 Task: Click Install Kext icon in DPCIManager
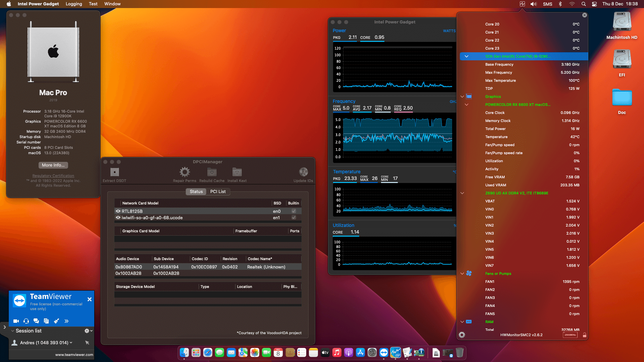click(237, 172)
